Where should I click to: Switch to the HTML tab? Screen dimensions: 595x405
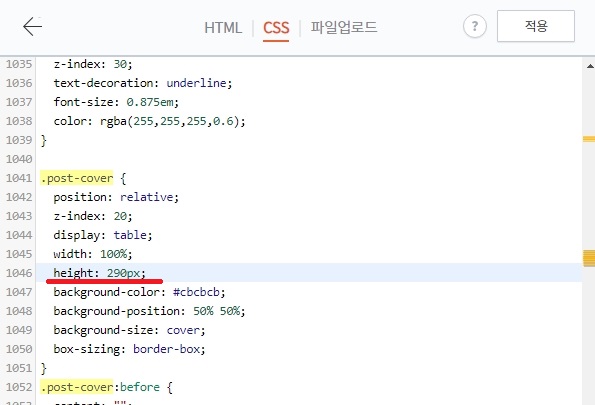pos(223,28)
